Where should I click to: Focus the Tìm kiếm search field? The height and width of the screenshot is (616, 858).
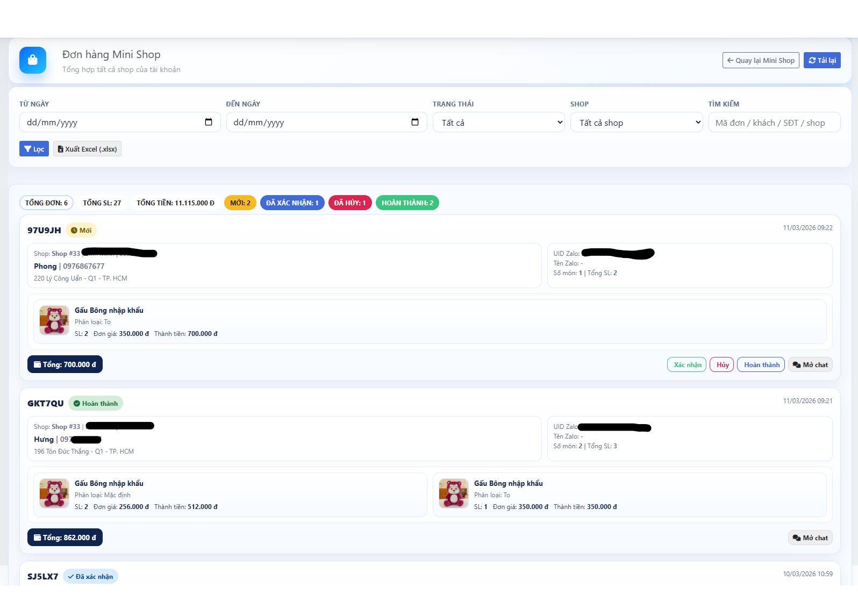[774, 123]
